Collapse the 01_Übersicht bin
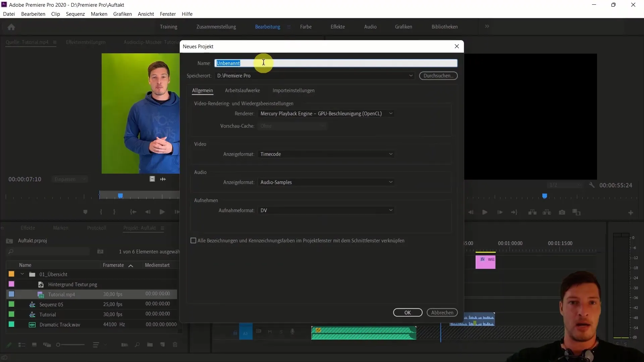 (x=22, y=274)
